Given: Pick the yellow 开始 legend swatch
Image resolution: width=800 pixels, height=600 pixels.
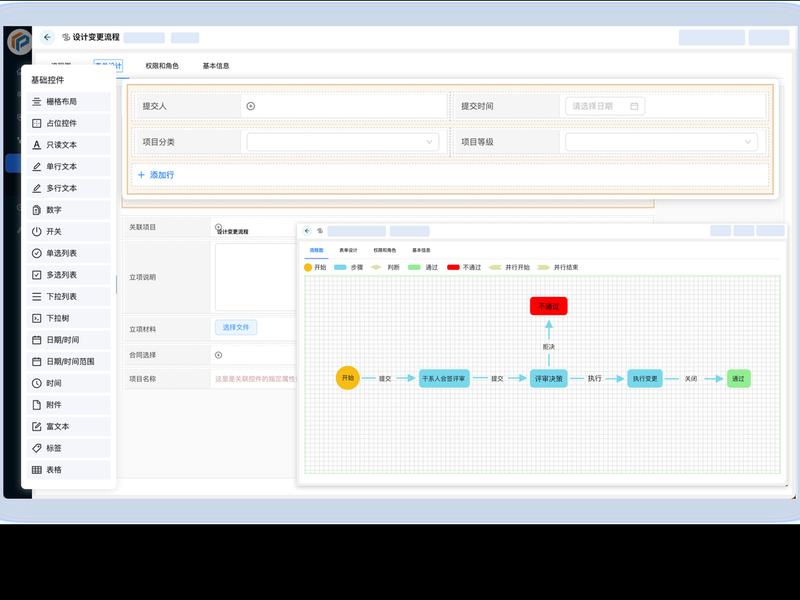Looking at the screenshot, I should (x=308, y=267).
